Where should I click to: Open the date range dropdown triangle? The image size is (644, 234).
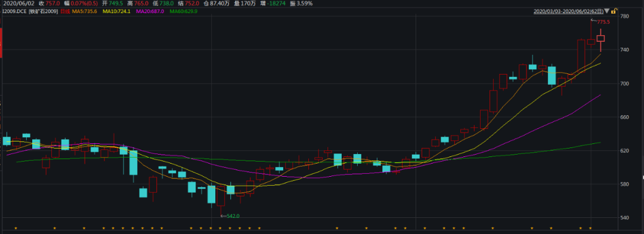point(607,11)
